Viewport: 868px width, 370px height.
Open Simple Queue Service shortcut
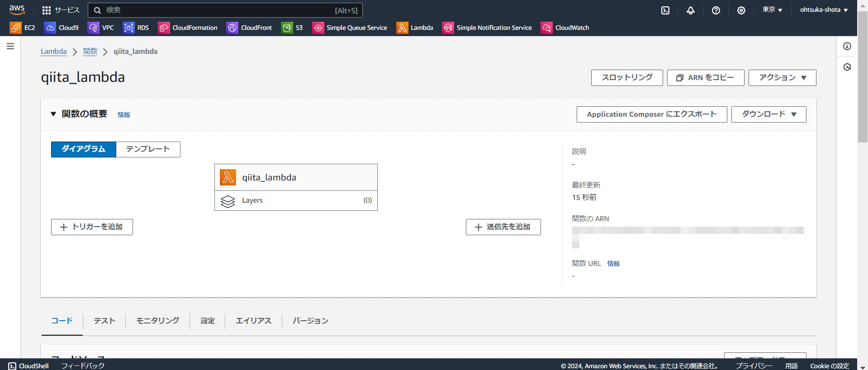(350, 28)
